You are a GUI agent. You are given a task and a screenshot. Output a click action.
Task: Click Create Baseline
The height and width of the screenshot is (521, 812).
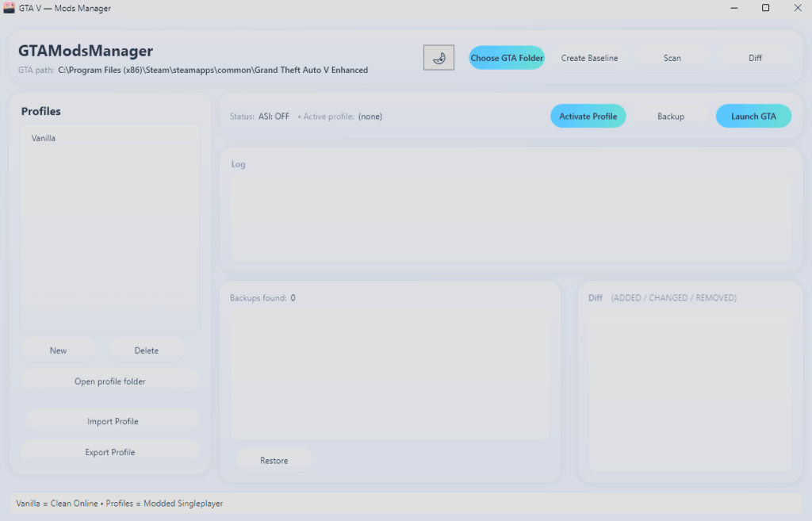coord(589,58)
